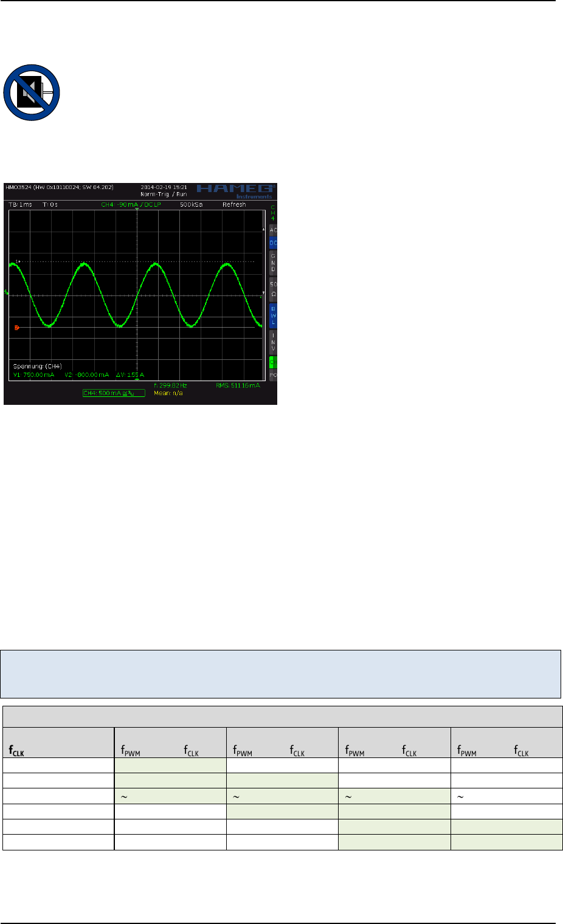The image size is (563, 924).
Task: Click the HAMEG Instruments logo
Action: [x=235, y=190]
